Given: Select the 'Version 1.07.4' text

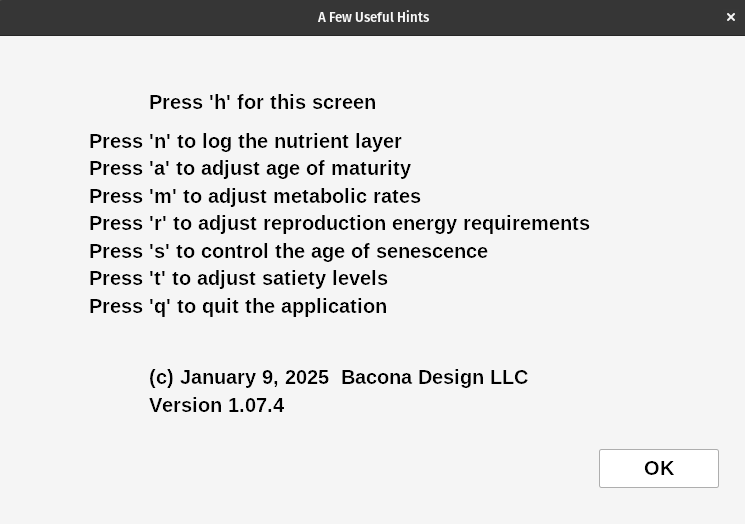Looking at the screenshot, I should [x=216, y=405].
